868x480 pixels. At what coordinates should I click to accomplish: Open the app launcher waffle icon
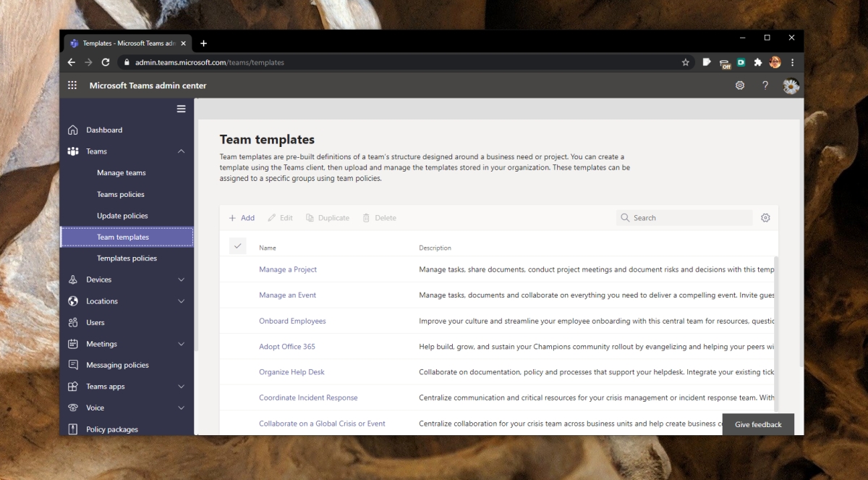pyautogui.click(x=72, y=85)
